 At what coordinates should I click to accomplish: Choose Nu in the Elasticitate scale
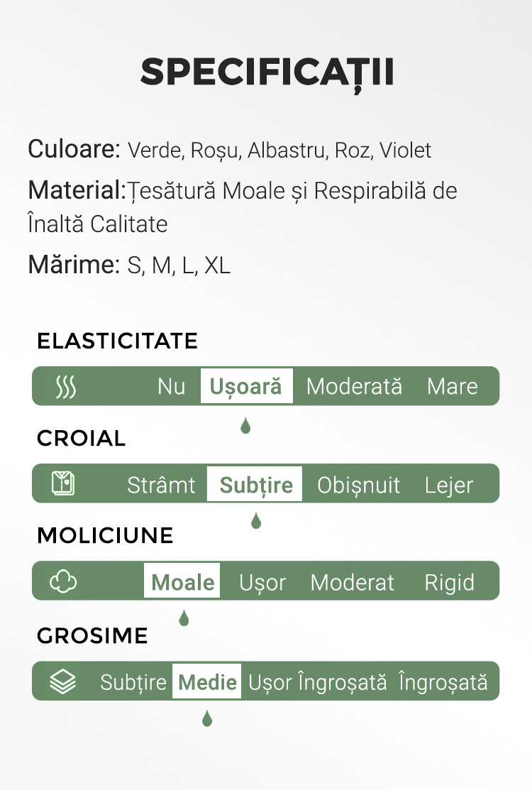click(x=171, y=386)
